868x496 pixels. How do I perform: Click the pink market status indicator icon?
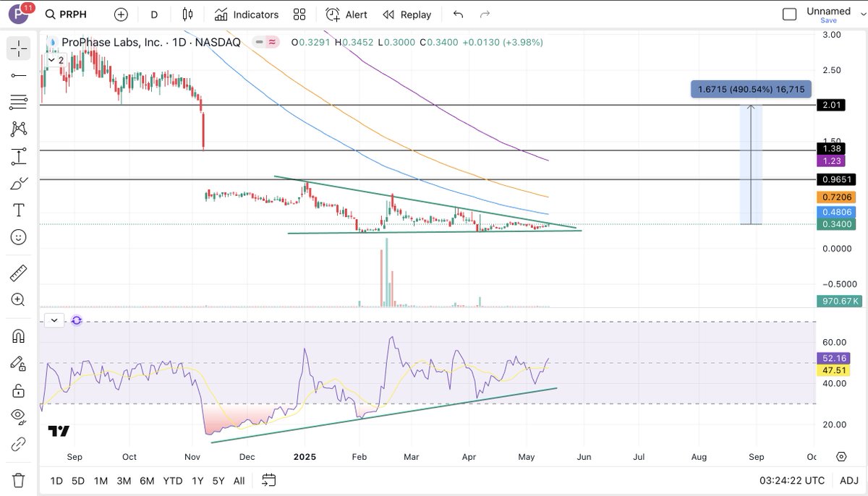(x=273, y=43)
